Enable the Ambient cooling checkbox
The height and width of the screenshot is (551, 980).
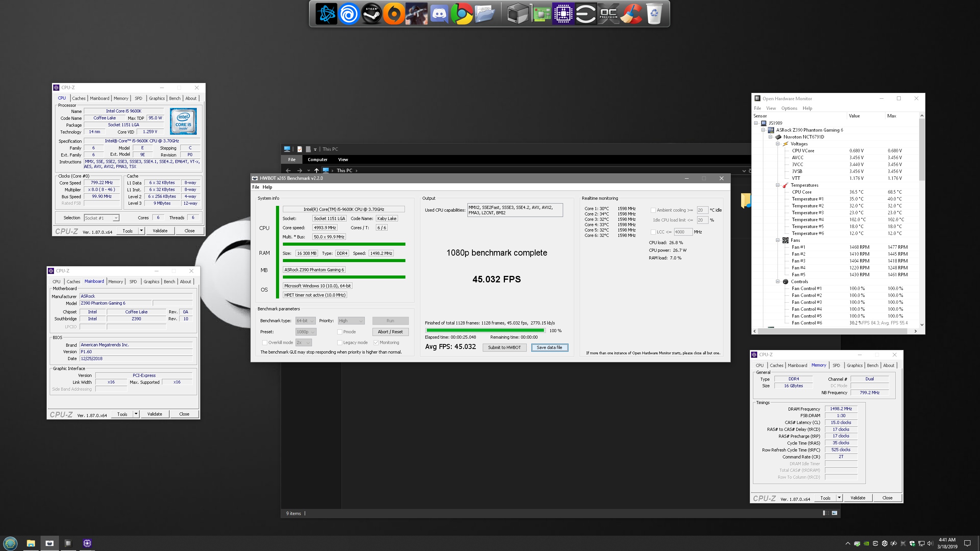(x=653, y=210)
